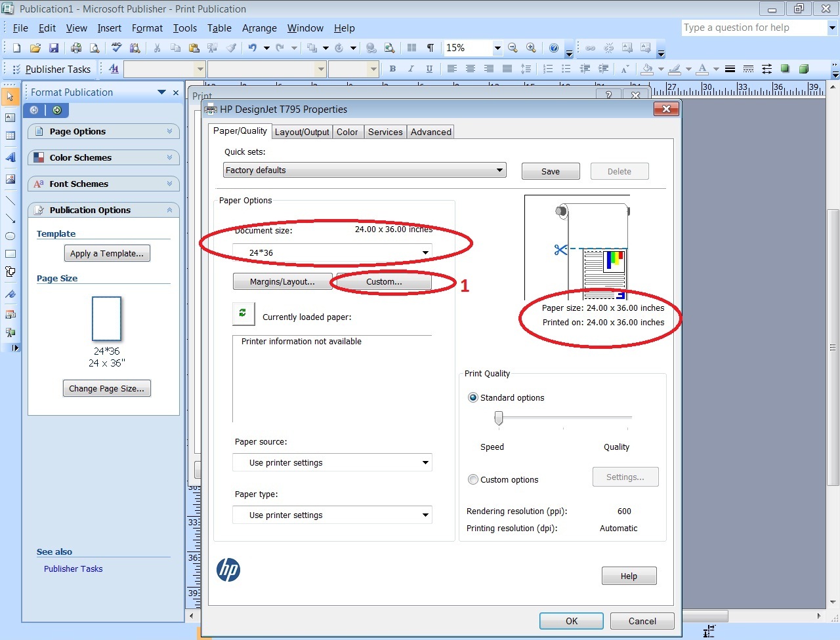Screen dimensions: 840x640
Task: Select the Picture Frame tool
Action: click(x=10, y=179)
